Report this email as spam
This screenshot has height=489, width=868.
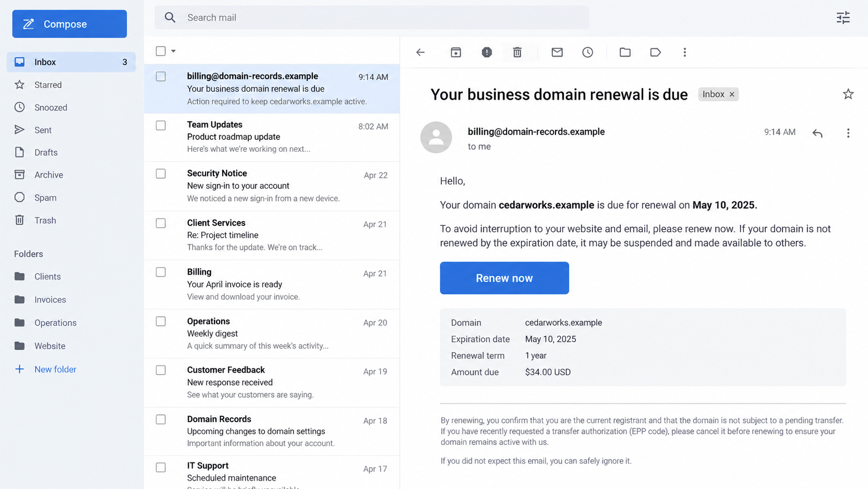click(486, 52)
